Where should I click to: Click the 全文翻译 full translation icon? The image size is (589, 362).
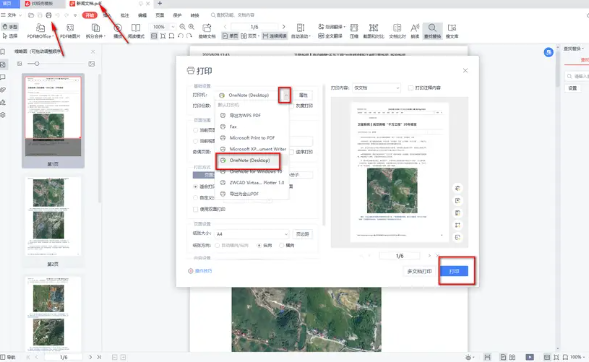pos(330,36)
